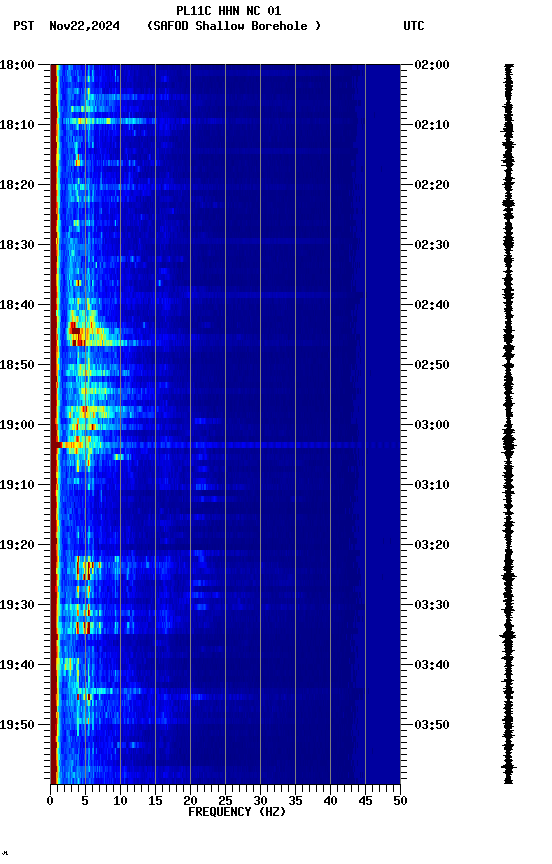Click the FREQUENCY (HZ) axis title
The width and height of the screenshot is (552, 864).
237,813
